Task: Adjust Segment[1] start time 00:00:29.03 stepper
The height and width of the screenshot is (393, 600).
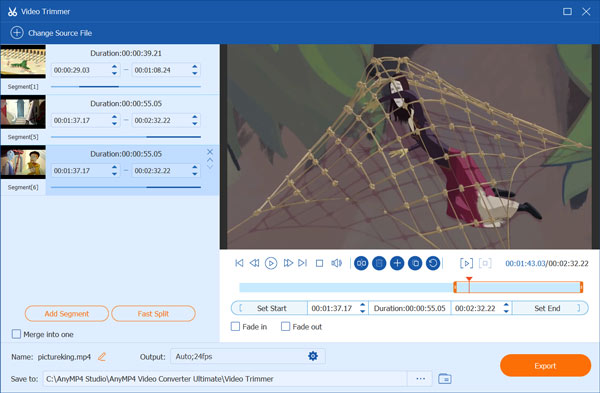Action: coord(114,70)
